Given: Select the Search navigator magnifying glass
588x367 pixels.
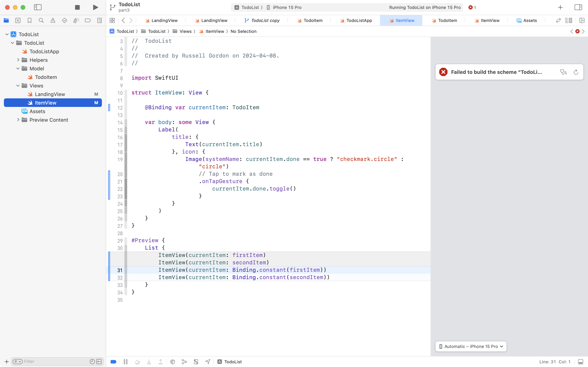Looking at the screenshot, I should tap(41, 20).
